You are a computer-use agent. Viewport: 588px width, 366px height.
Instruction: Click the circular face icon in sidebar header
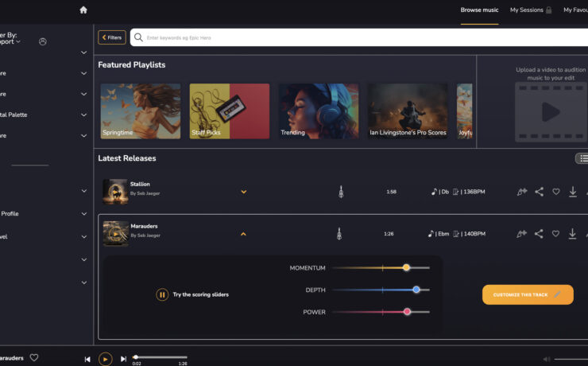coord(43,41)
